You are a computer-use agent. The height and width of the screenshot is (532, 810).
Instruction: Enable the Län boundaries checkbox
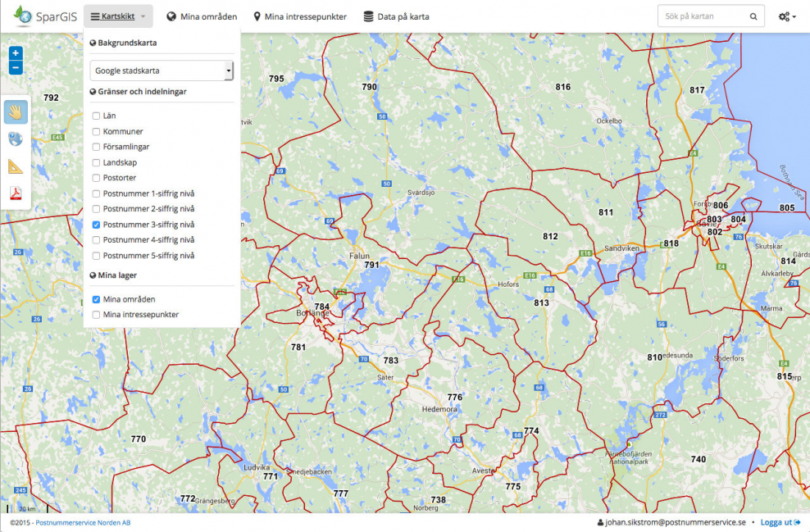(x=96, y=116)
